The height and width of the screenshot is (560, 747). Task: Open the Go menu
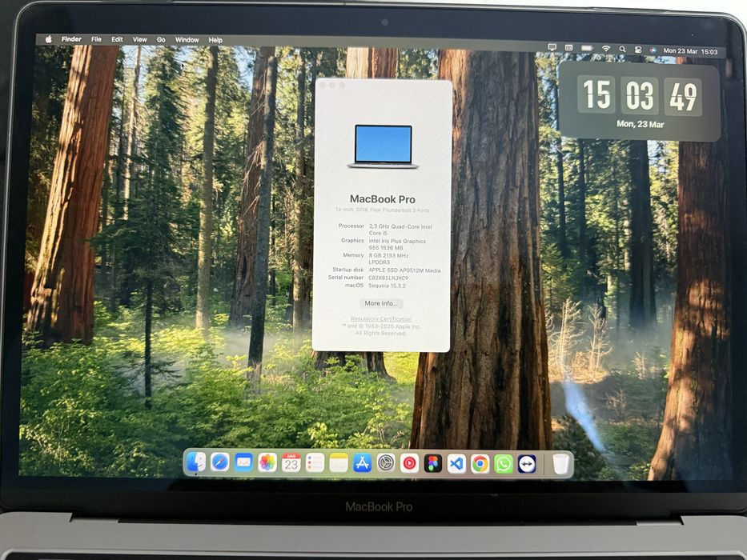(x=161, y=40)
